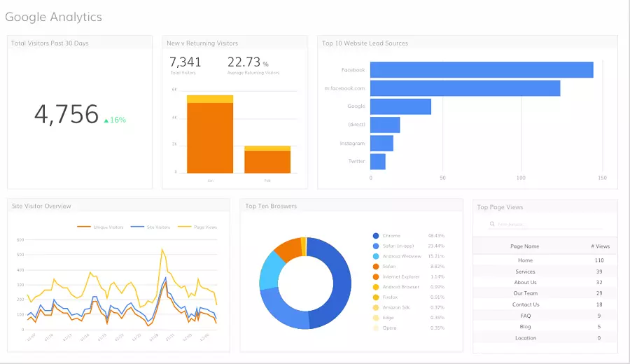
Task: Click the Twitter lead source bar
Action: pos(378,162)
